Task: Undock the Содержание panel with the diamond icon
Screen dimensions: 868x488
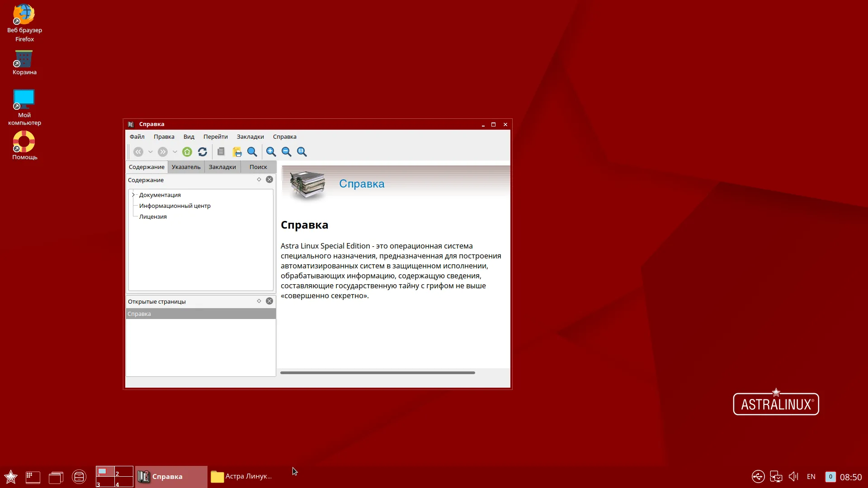Action: coord(259,179)
